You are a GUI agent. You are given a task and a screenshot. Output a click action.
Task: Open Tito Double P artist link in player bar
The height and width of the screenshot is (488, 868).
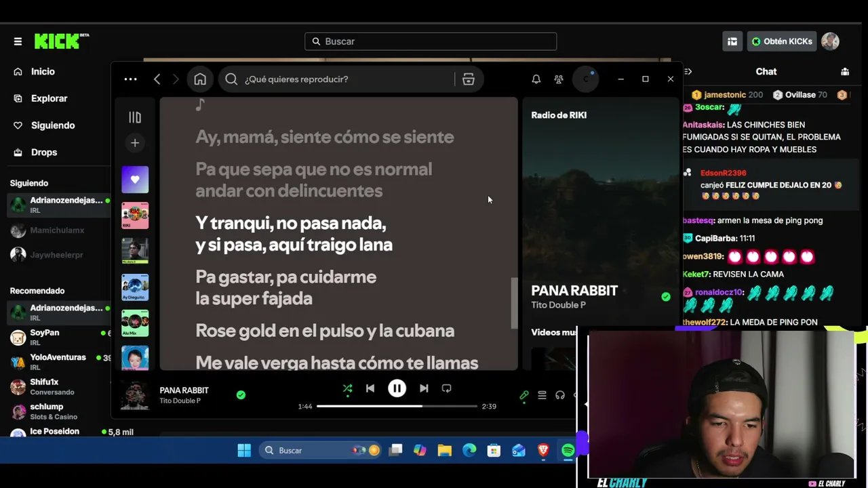pyautogui.click(x=180, y=401)
